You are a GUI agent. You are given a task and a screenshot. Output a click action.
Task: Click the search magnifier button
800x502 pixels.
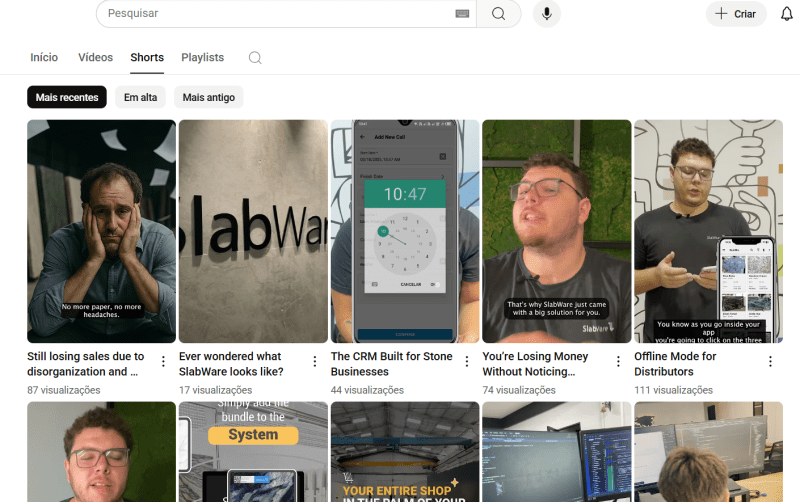pos(498,14)
